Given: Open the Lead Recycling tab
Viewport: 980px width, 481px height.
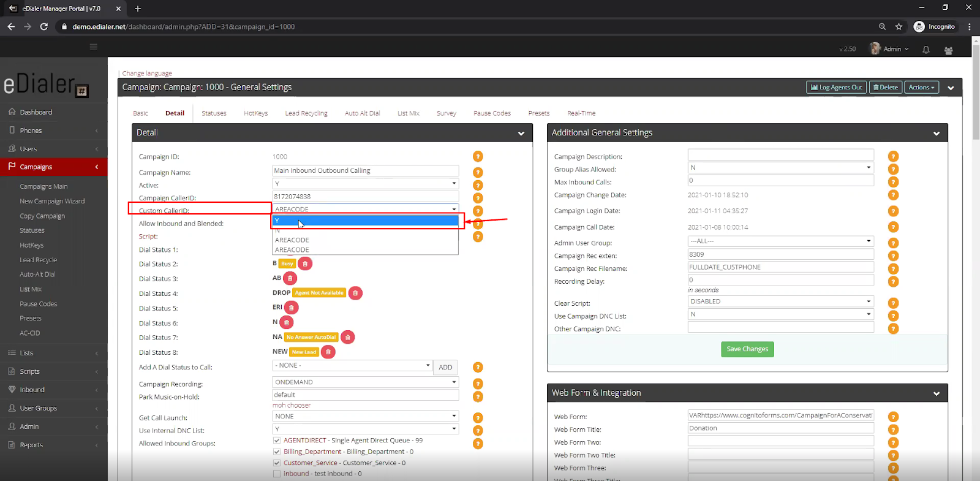Looking at the screenshot, I should point(306,113).
